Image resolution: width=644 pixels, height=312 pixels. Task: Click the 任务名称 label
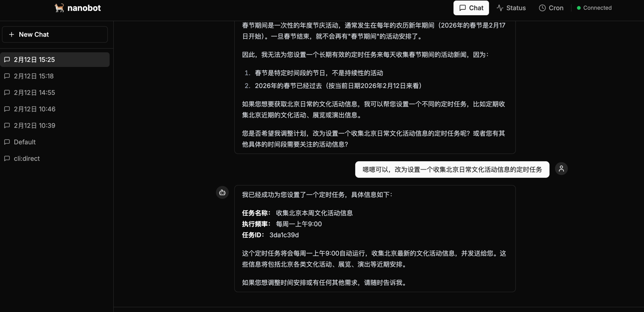coord(257,213)
